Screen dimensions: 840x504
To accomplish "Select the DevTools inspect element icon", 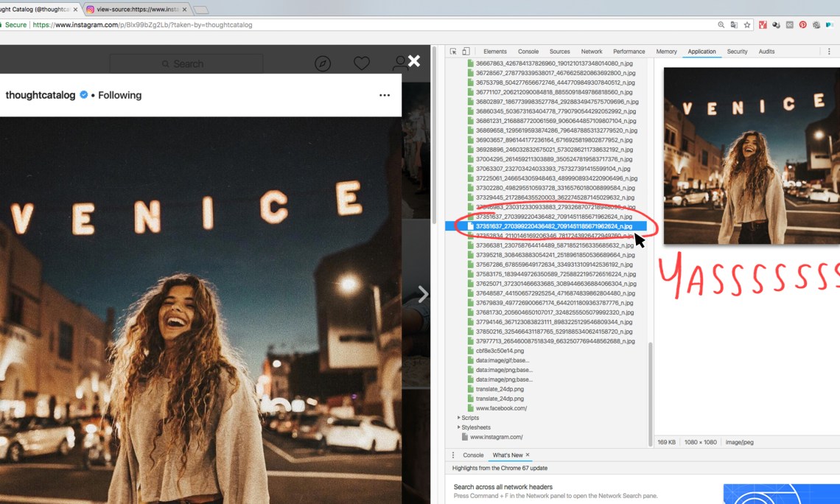I will pos(453,52).
